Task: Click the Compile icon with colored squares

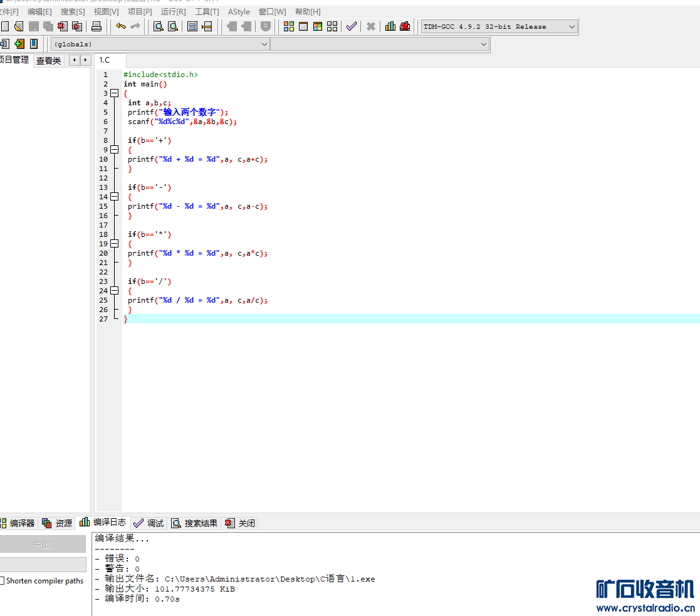Action: coord(289,26)
